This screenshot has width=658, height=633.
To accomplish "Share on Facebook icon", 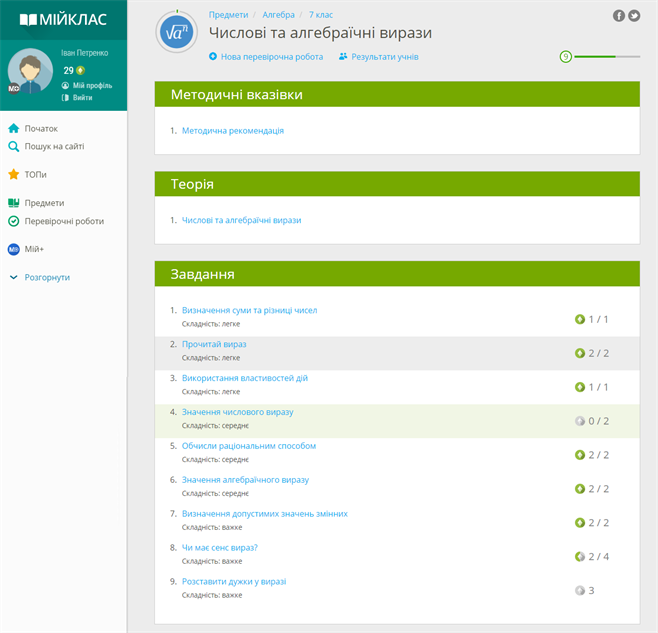I will pyautogui.click(x=619, y=16).
